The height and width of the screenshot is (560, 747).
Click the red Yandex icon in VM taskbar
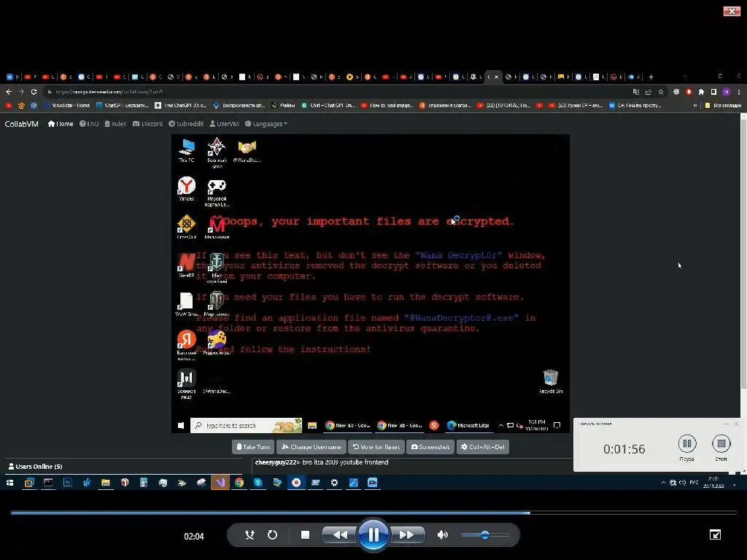click(x=434, y=425)
